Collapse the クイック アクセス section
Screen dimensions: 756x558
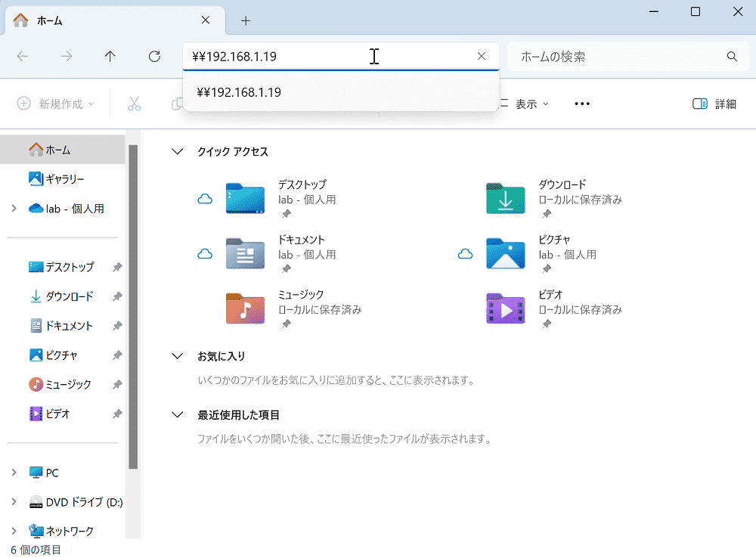178,151
